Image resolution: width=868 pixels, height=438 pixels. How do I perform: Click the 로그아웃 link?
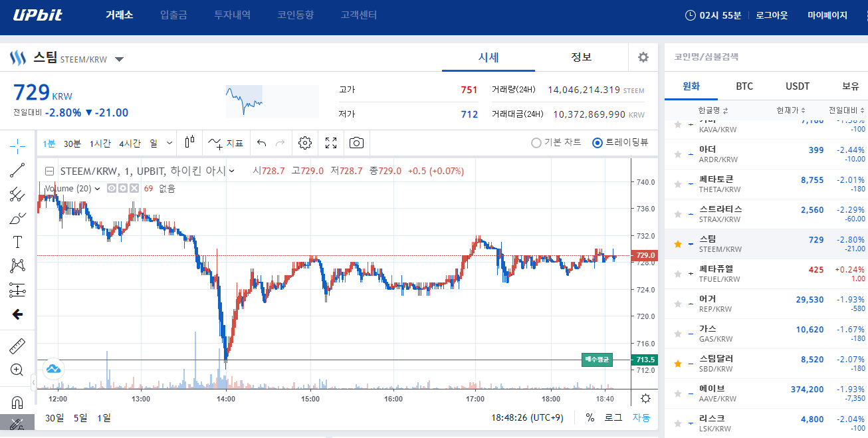pyautogui.click(x=772, y=15)
